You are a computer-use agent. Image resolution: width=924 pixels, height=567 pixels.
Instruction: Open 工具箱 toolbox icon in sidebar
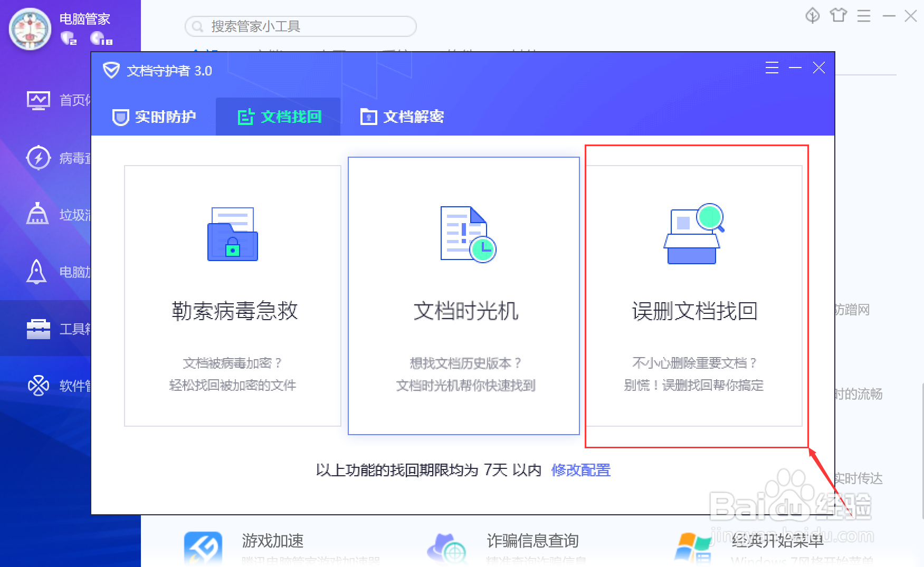click(39, 329)
